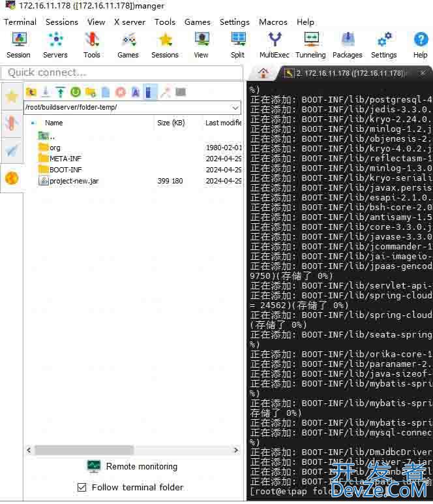Open the Macros menu

[x=273, y=22]
